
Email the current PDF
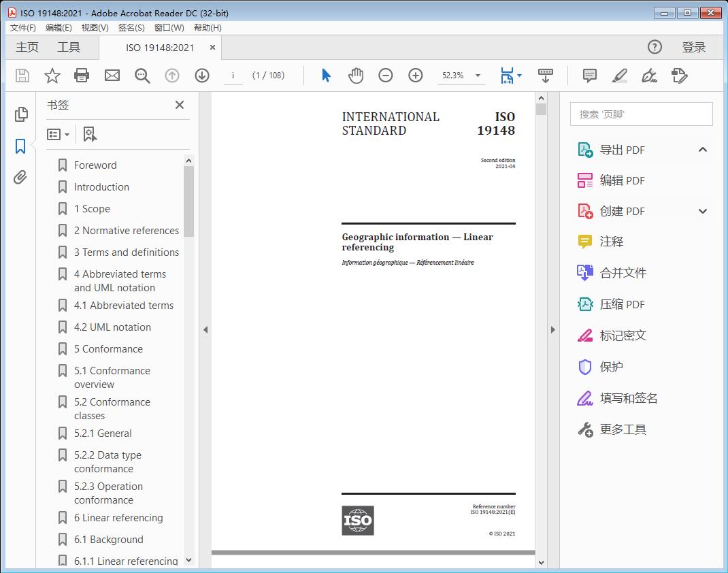112,76
